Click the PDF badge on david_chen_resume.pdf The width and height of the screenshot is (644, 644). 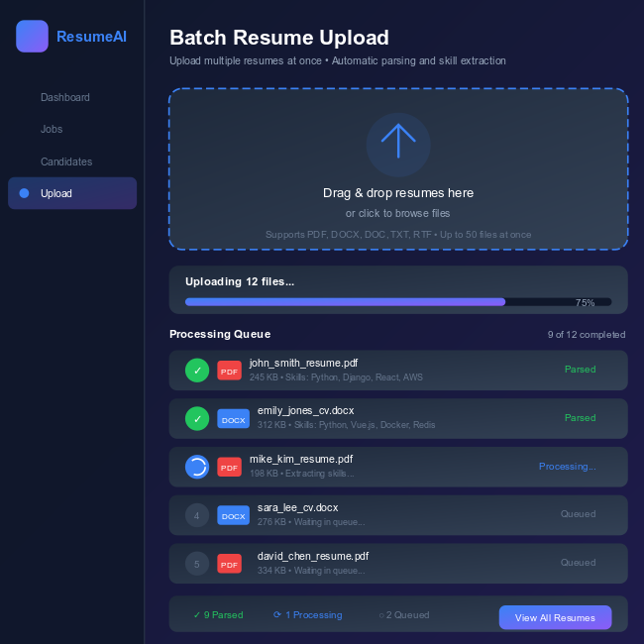(x=229, y=564)
